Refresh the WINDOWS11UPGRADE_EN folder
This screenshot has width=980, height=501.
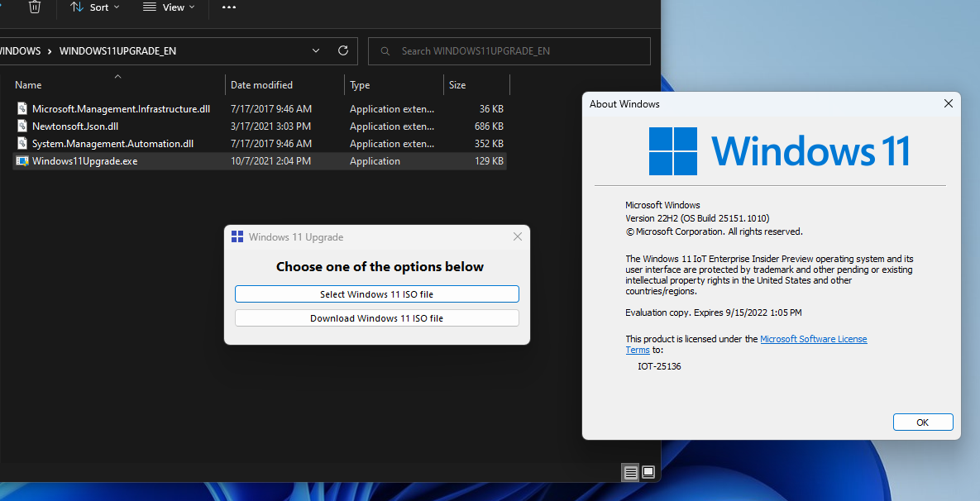(x=343, y=50)
